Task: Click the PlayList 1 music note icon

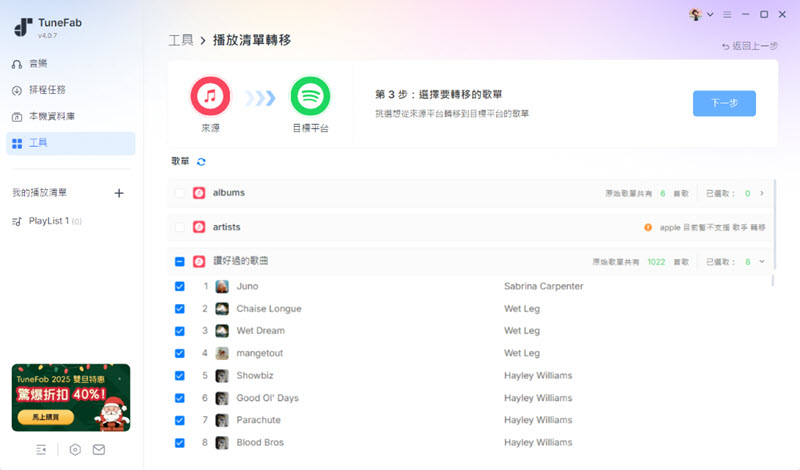Action: (17, 221)
